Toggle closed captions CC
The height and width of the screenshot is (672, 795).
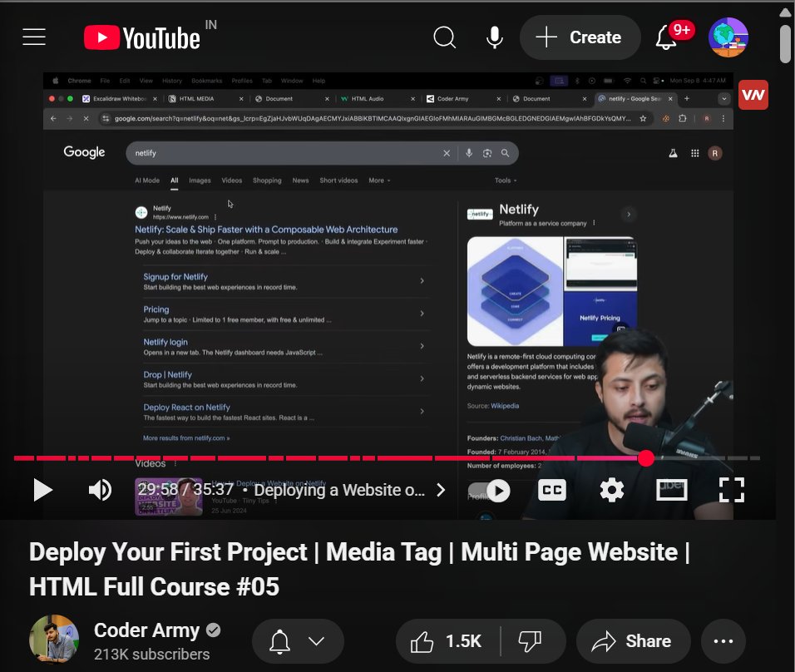click(551, 490)
